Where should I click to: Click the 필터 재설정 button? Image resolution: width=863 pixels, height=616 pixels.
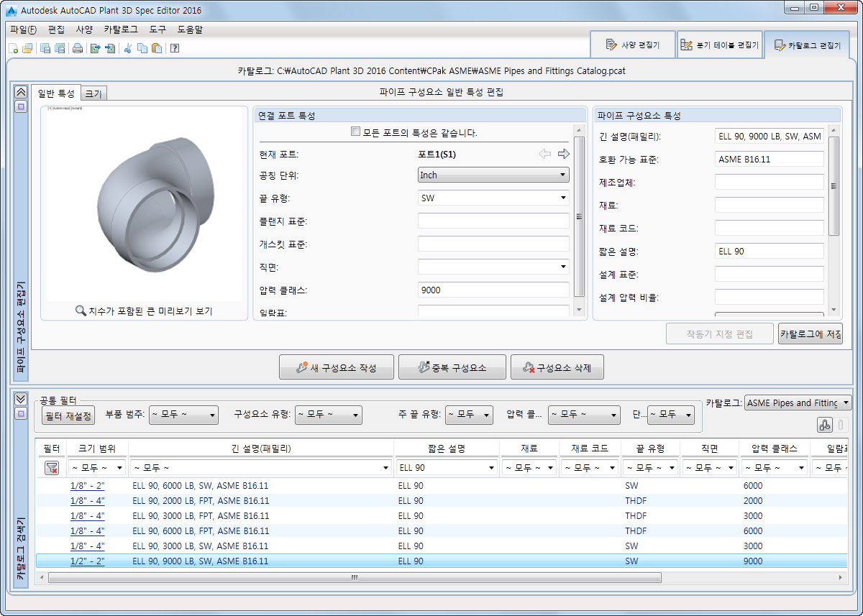tap(68, 415)
